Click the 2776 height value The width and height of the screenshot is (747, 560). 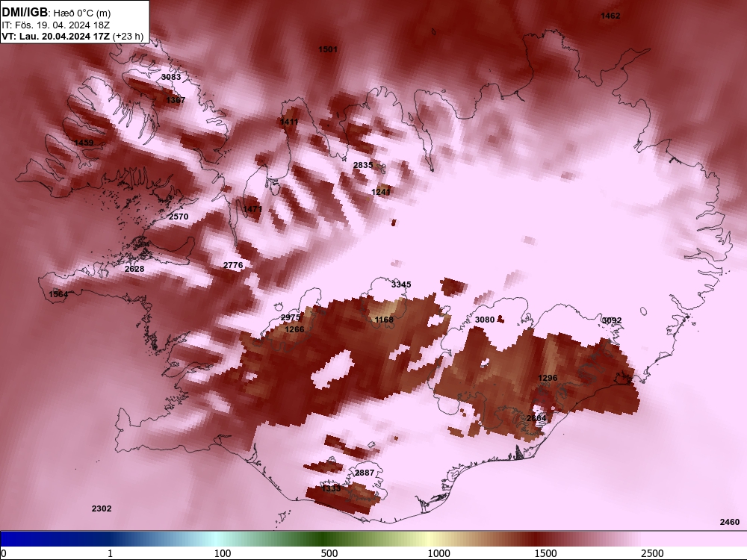233,265
